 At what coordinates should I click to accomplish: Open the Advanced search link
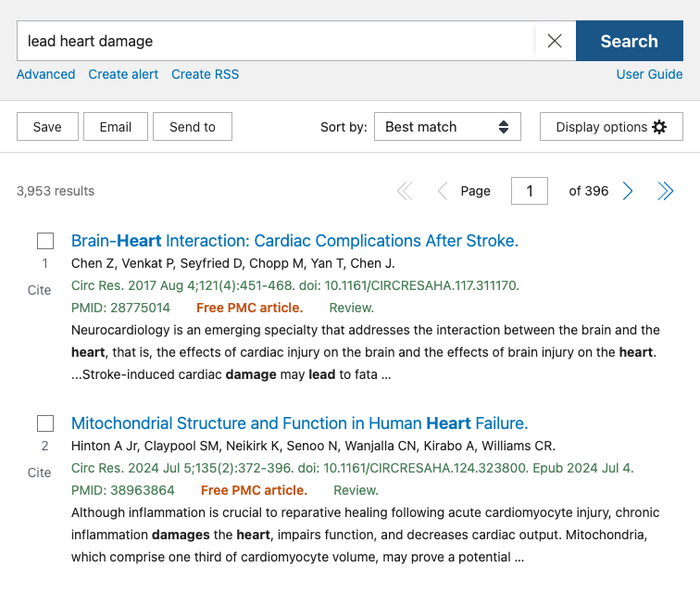pyautogui.click(x=46, y=74)
